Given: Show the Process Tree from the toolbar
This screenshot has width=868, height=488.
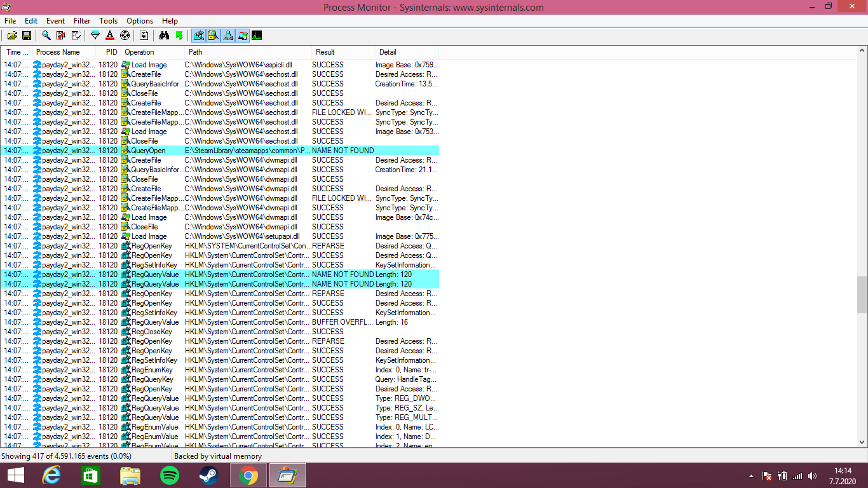Looking at the screenshot, I should pyautogui.click(x=144, y=36).
